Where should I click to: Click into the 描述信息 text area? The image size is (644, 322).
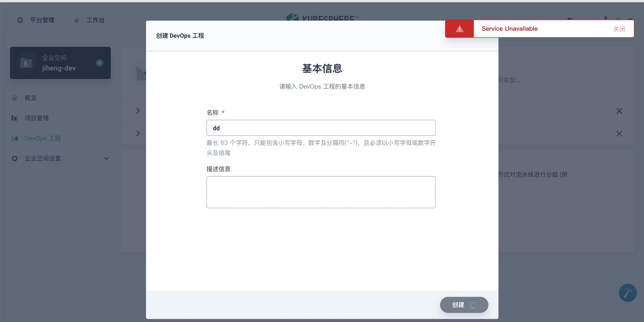click(x=321, y=192)
